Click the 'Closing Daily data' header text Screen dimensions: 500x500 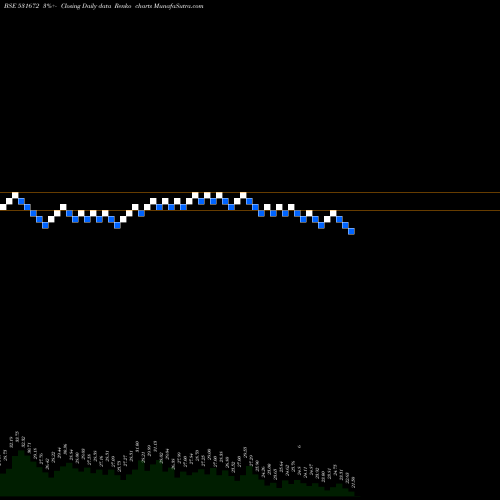(86, 6)
